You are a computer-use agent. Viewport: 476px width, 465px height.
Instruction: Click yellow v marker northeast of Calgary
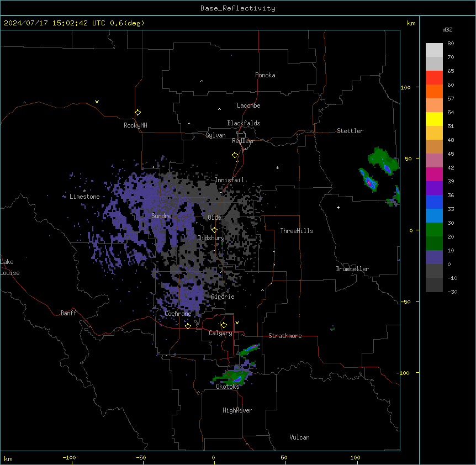[x=237, y=323]
